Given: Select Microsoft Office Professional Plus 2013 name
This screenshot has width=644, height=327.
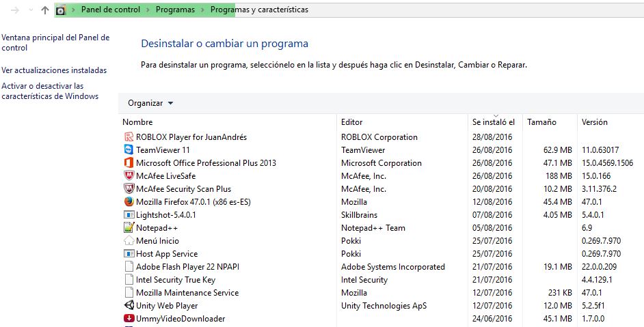Looking at the screenshot, I should click(206, 163).
